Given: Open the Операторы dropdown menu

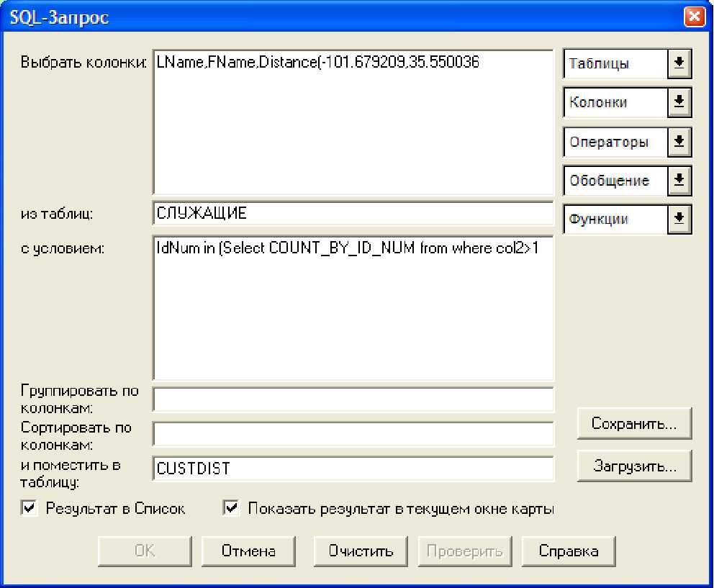Looking at the screenshot, I should 677,142.
